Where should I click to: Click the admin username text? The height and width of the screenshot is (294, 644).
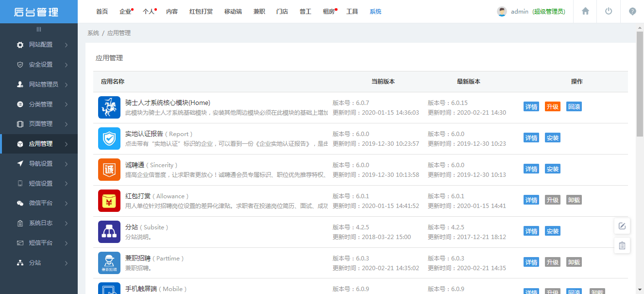pyautogui.click(x=520, y=12)
